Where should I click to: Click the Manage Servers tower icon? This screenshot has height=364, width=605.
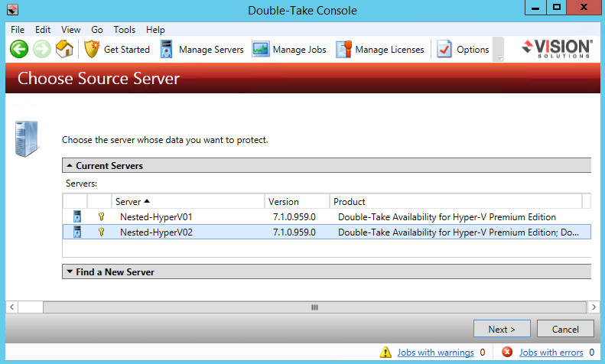(x=166, y=50)
